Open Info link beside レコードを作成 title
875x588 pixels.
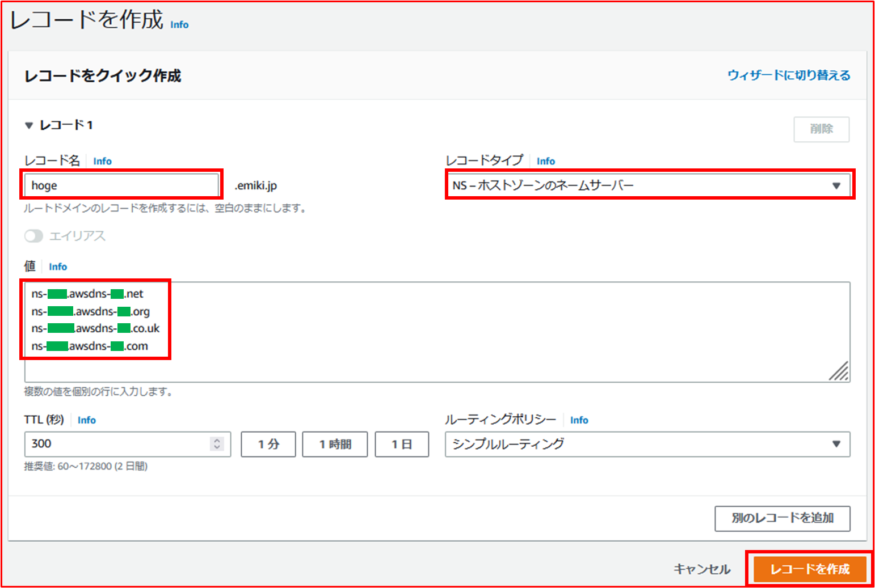pyautogui.click(x=179, y=25)
